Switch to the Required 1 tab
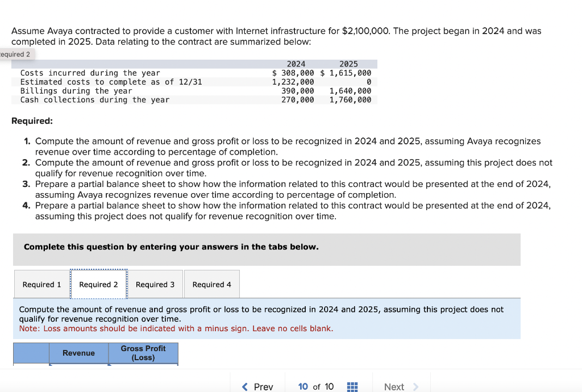Screen dimensions: 582x392 (41, 284)
